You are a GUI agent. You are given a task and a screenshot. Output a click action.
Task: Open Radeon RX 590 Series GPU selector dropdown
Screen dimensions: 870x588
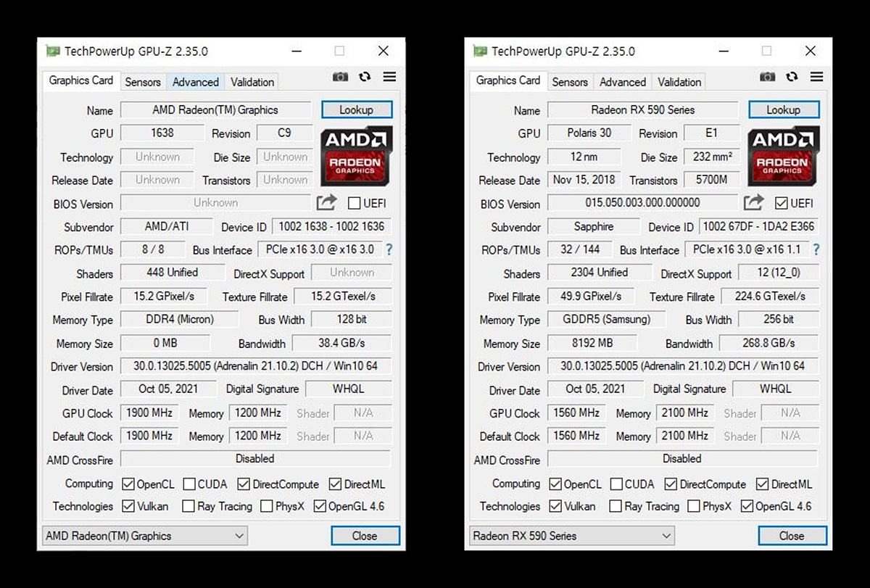pyautogui.click(x=572, y=536)
